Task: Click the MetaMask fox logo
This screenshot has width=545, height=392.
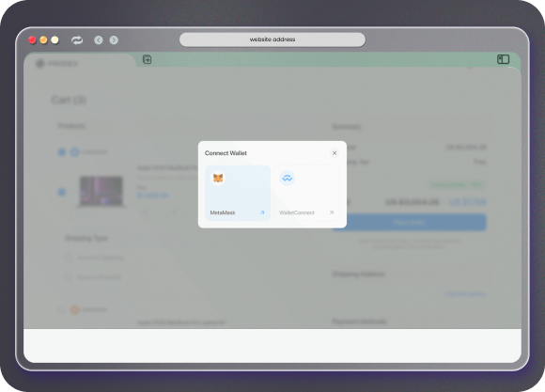Action: pyautogui.click(x=218, y=178)
